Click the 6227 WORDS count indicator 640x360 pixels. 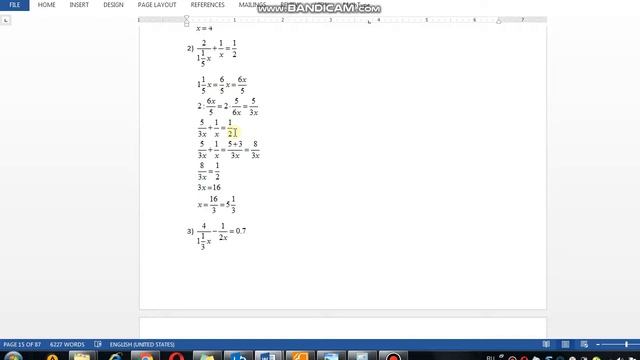[67, 344]
